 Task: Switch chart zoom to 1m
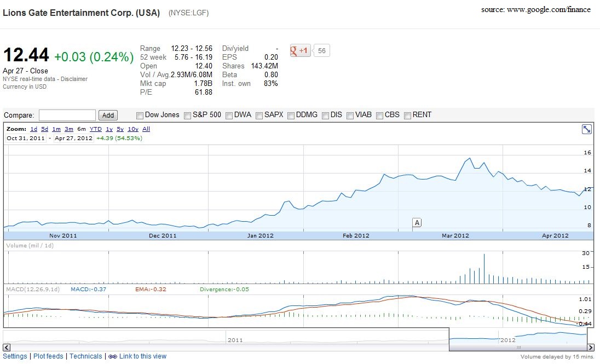[56, 129]
